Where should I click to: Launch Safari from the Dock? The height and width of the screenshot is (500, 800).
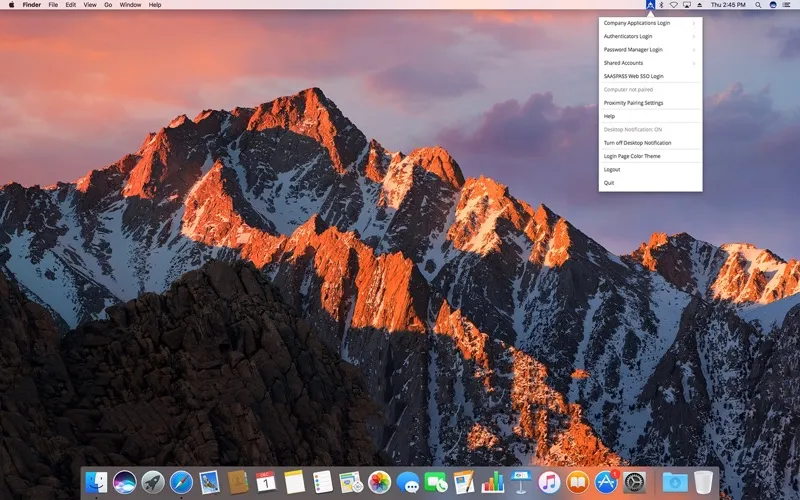[x=181, y=482]
